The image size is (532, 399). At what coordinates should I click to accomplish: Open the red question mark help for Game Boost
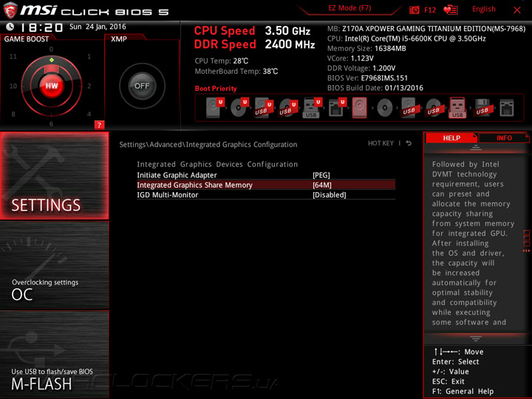[x=99, y=125]
